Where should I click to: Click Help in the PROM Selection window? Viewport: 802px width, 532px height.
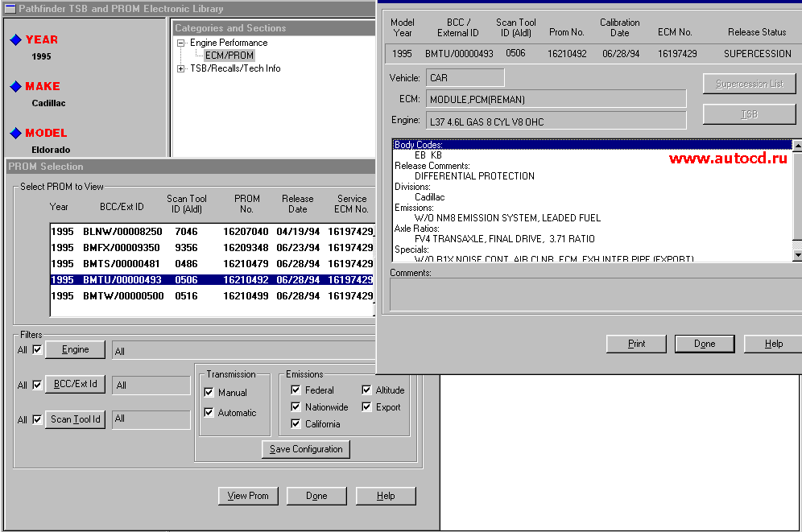point(386,496)
